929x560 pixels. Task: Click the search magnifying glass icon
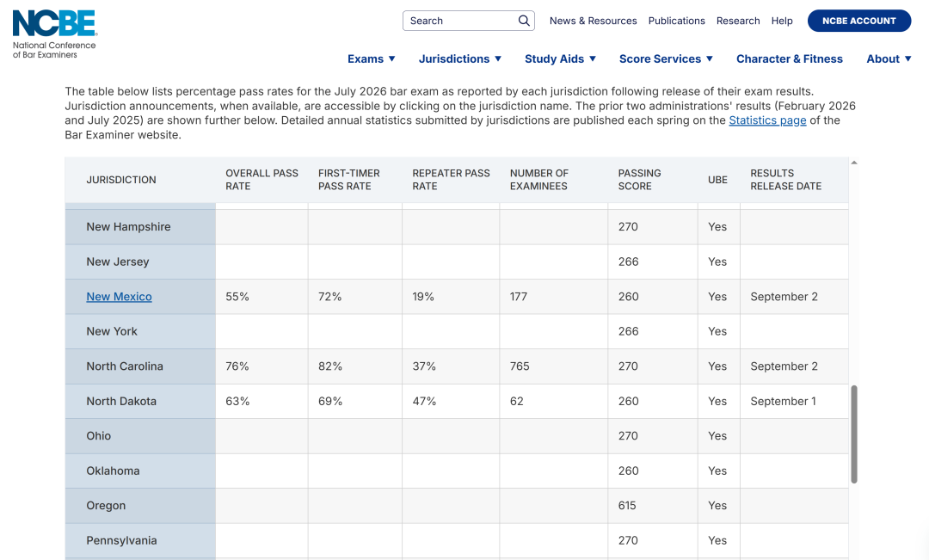pos(524,21)
